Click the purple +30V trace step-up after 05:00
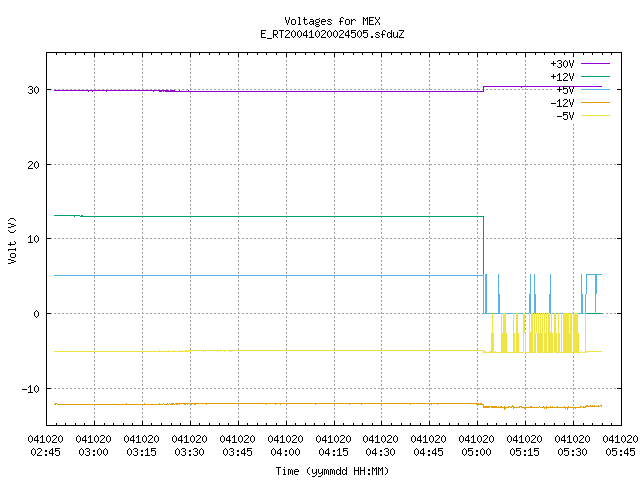This screenshot has height=480, width=640. tap(484, 89)
